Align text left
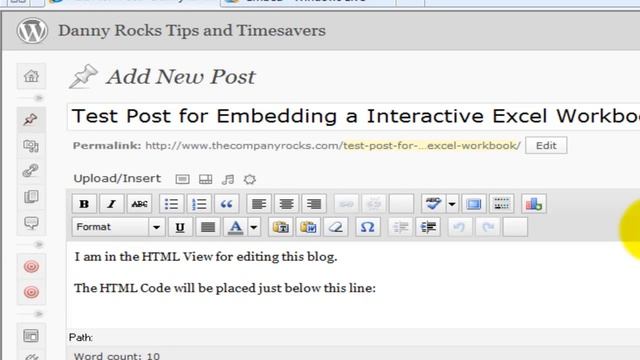Screen dimensions: 640x360 point(259,204)
